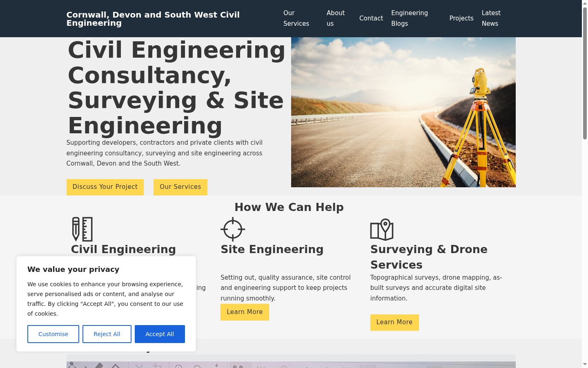Click the map pin Surveying icon
588x368 pixels.
382,229
